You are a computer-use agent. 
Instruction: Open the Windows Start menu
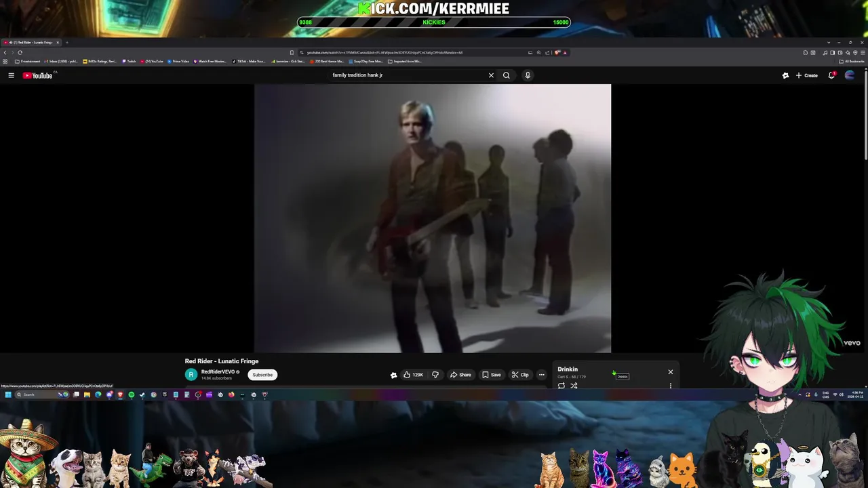click(9, 394)
